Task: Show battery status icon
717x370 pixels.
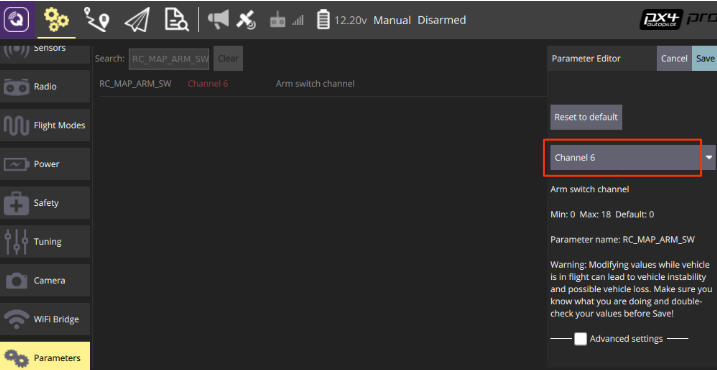Action: (x=323, y=20)
